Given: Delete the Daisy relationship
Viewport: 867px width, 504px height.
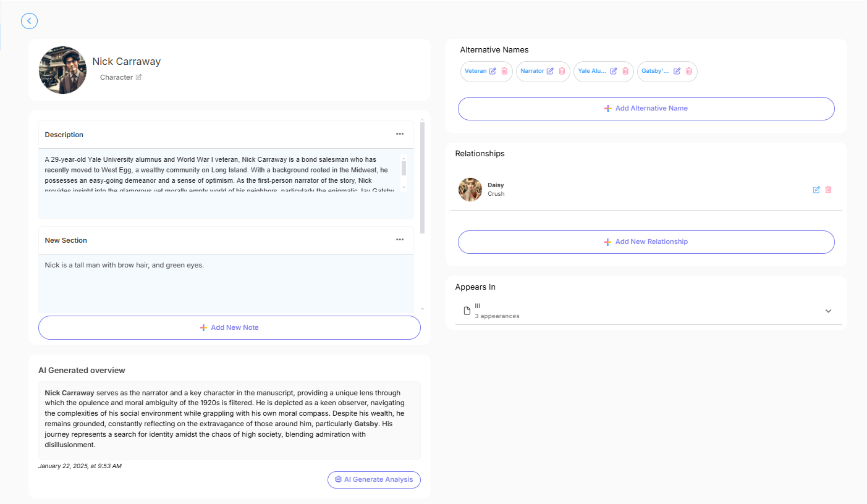Looking at the screenshot, I should tap(829, 190).
